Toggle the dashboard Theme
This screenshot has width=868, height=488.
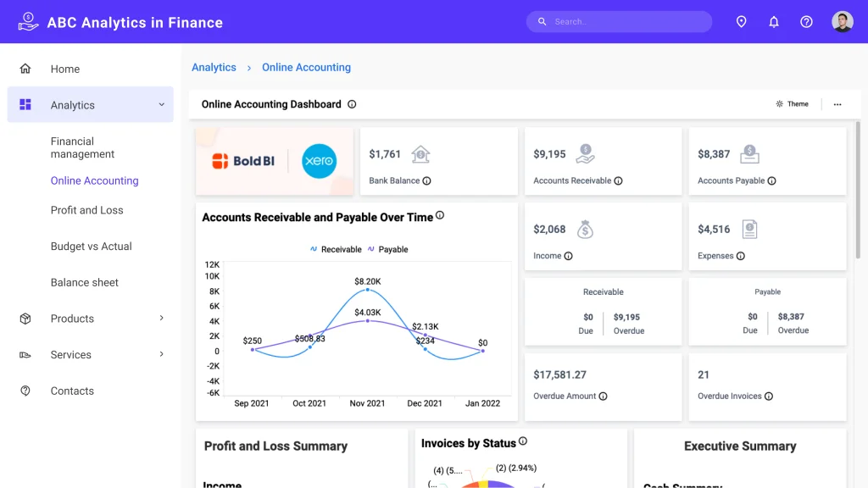(793, 103)
